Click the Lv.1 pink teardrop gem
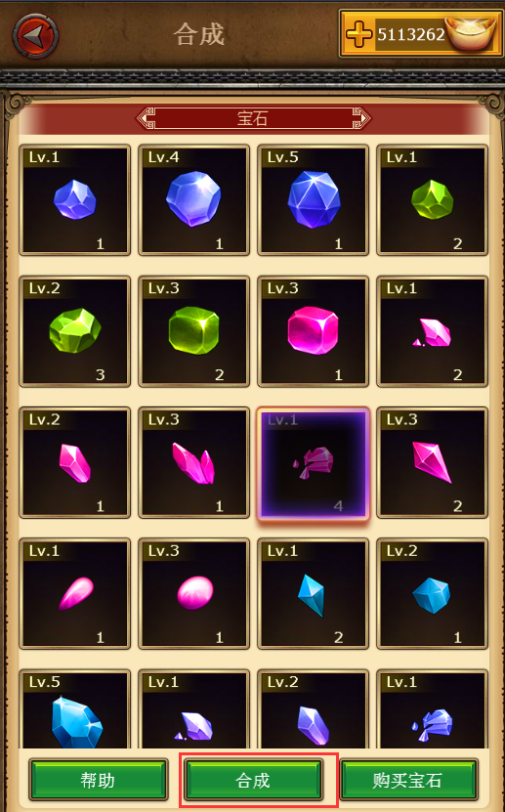The image size is (505, 812). pos(74,593)
